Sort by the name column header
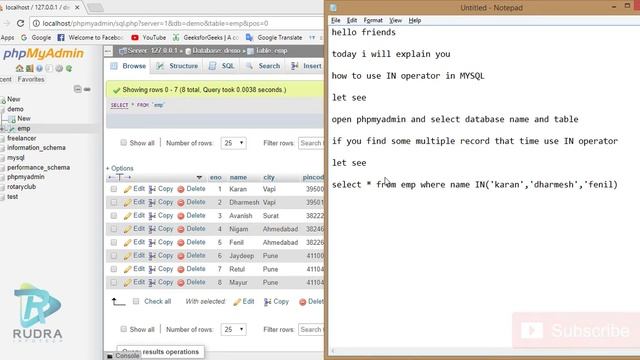 point(238,178)
